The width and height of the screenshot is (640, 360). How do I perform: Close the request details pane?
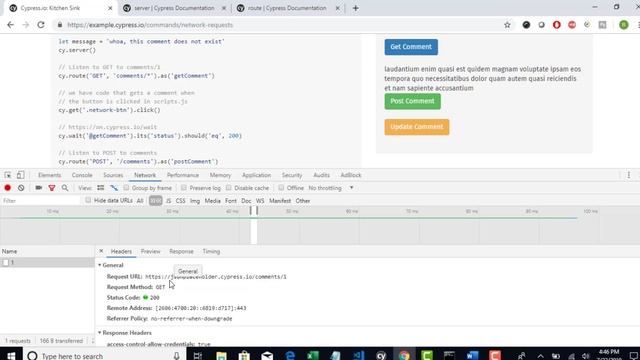(x=101, y=251)
